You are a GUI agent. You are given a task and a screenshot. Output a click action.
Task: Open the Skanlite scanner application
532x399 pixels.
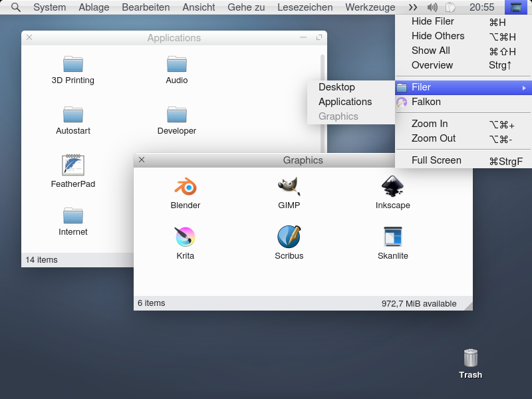click(x=392, y=239)
